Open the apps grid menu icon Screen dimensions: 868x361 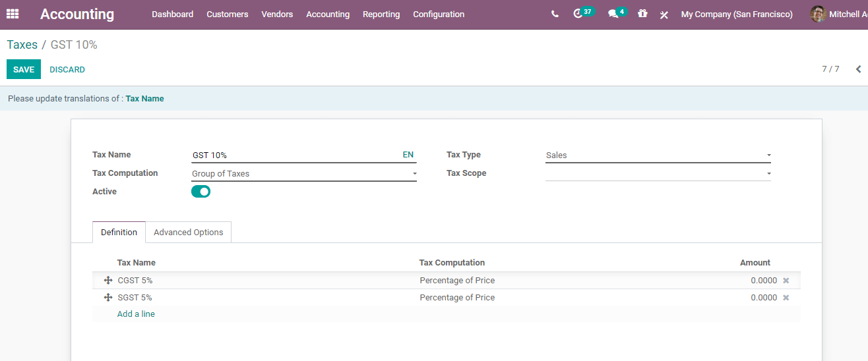pos(13,14)
